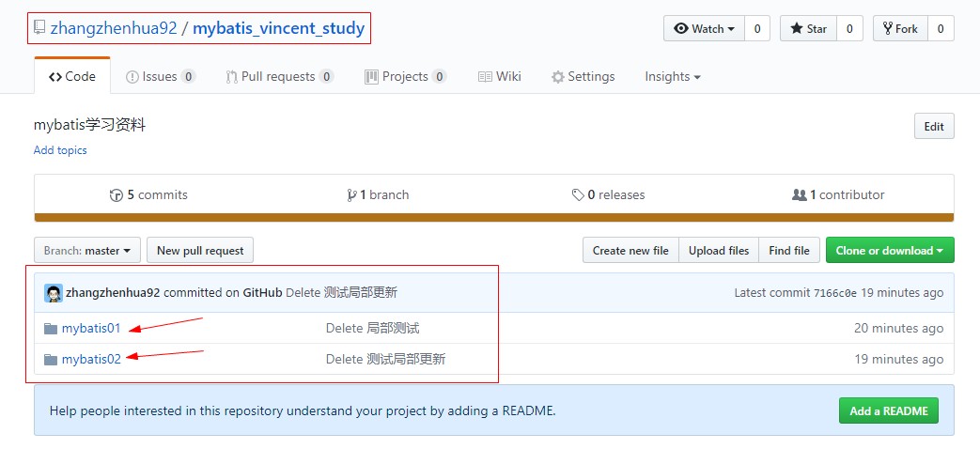Open the Settings tab

(x=583, y=76)
